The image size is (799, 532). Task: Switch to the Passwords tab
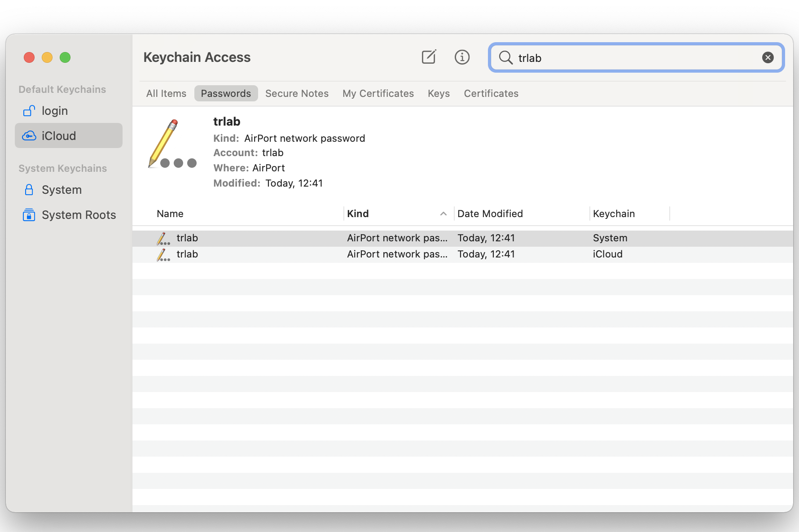coord(226,93)
